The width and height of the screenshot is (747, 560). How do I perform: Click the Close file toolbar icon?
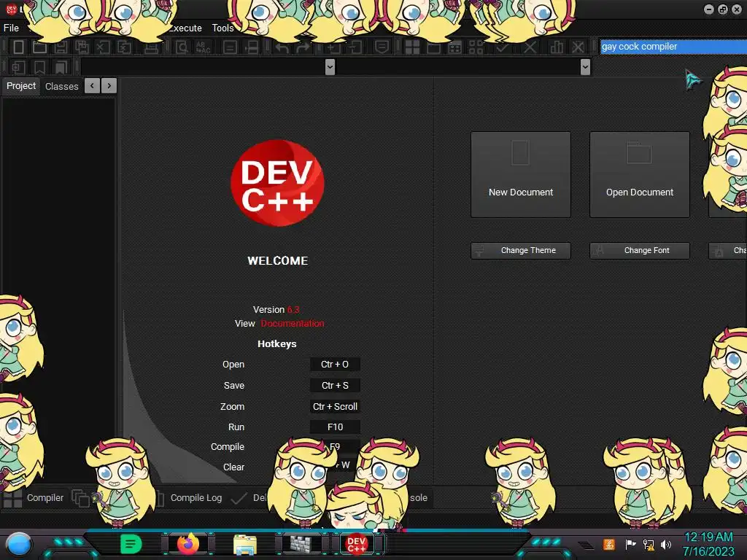tap(103, 47)
